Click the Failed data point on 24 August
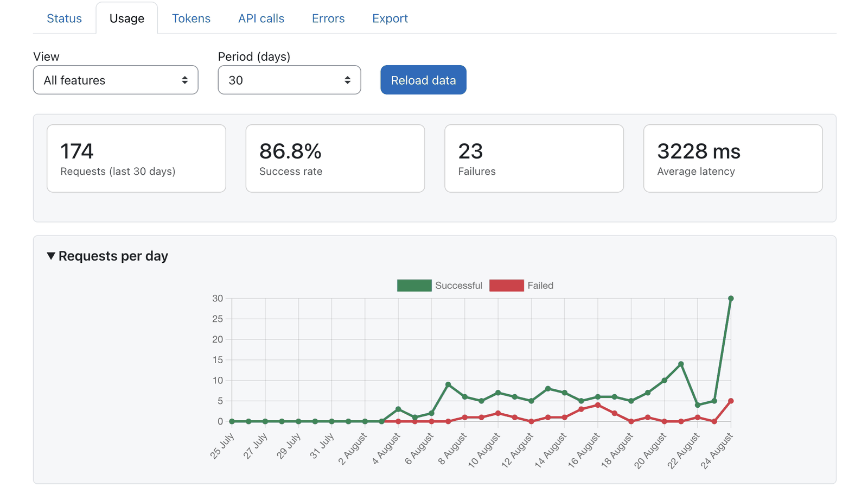868x493 pixels. [731, 401]
